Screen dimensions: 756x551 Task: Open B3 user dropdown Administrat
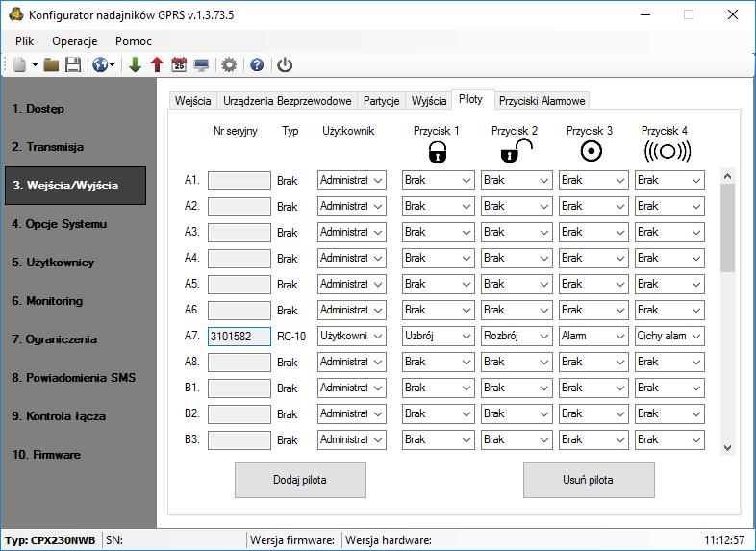click(351, 439)
